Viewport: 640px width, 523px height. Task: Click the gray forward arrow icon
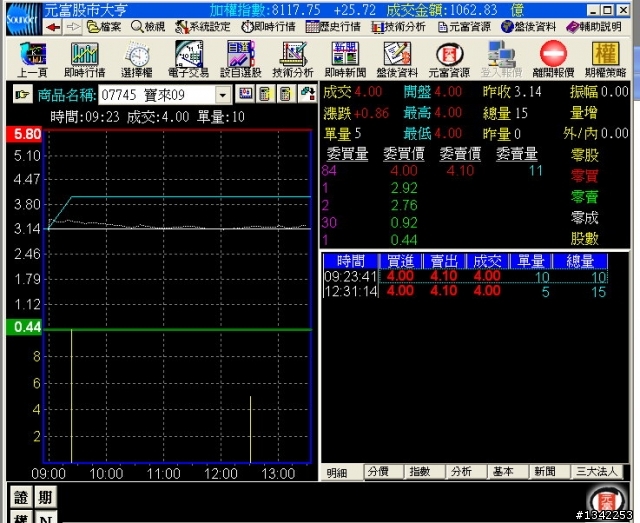click(x=73, y=27)
